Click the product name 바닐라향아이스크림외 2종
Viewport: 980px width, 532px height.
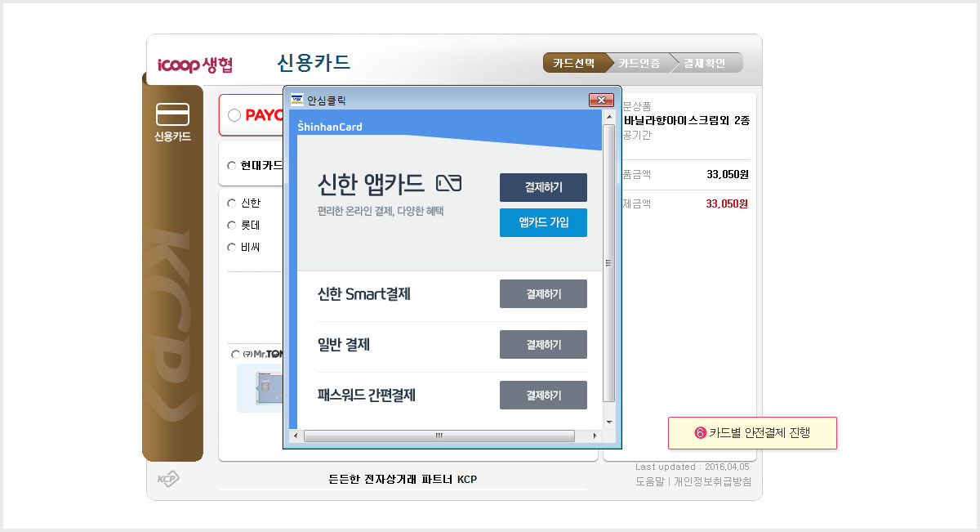[686, 121]
